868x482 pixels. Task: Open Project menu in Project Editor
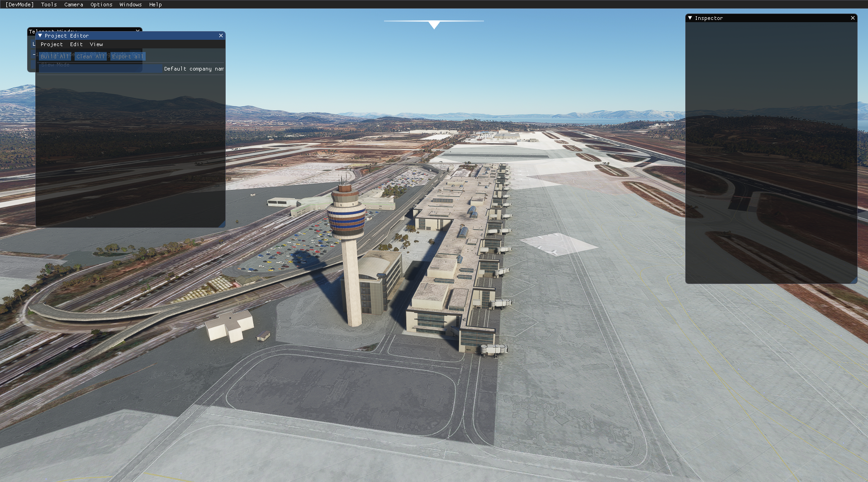52,44
